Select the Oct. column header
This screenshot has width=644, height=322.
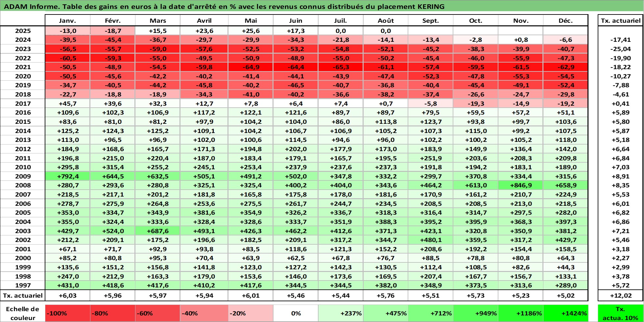click(476, 20)
